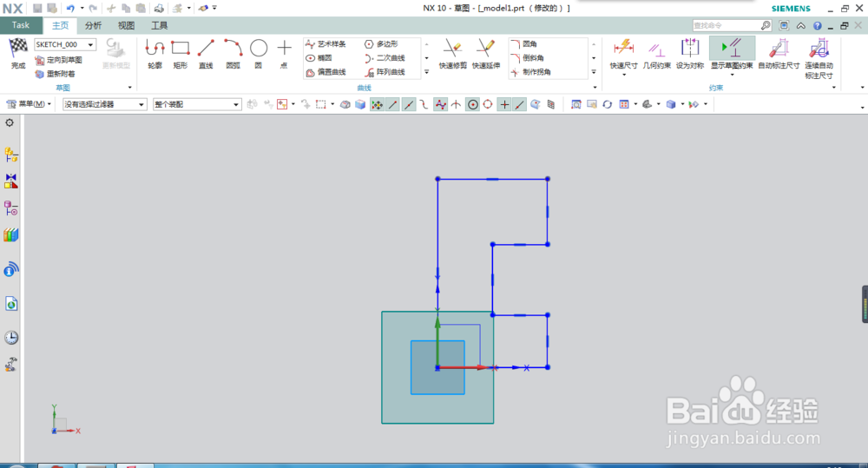The width and height of the screenshot is (868, 468).
Task: Click the Undo arrow in quick access toolbar
Action: pyautogui.click(x=70, y=9)
